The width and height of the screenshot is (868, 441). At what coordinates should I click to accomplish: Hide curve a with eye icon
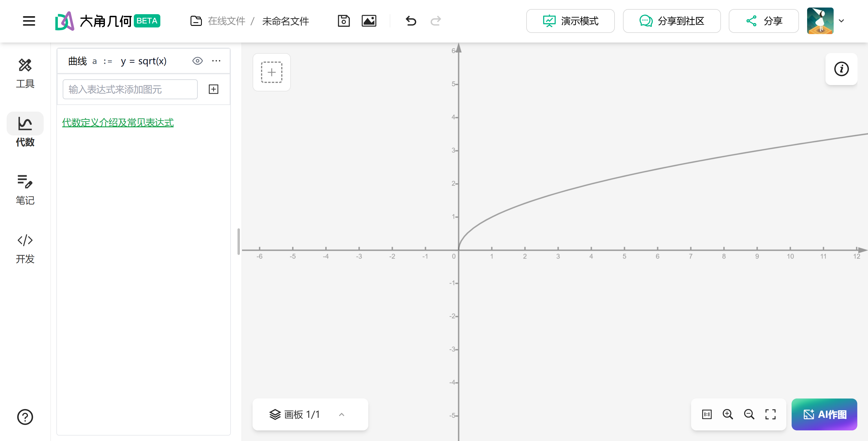tap(197, 61)
